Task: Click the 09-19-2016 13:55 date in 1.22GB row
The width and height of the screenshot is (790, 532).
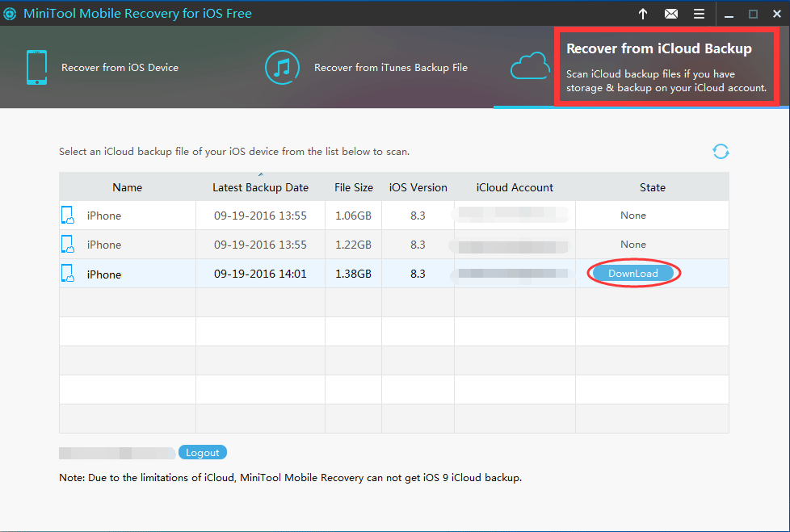Action: pos(260,245)
